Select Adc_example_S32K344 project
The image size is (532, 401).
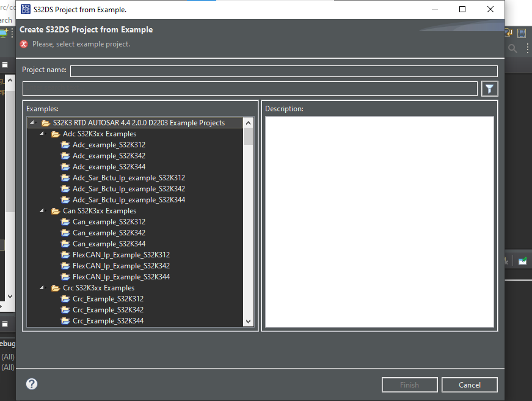tap(109, 167)
